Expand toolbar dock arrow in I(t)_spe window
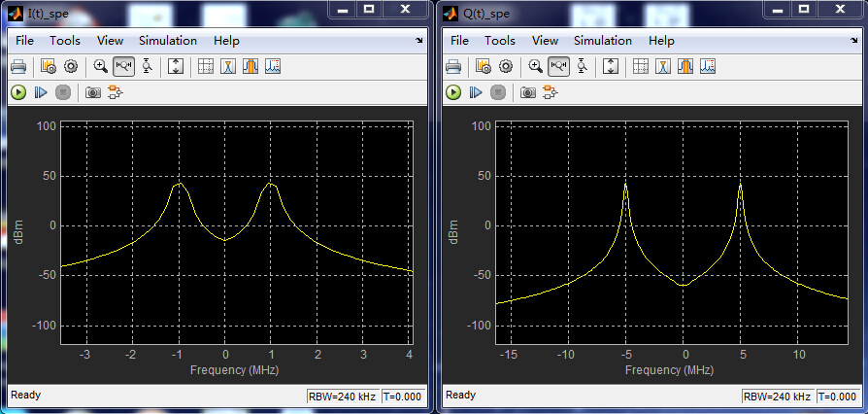This screenshot has height=414, width=868. pyautogui.click(x=419, y=41)
